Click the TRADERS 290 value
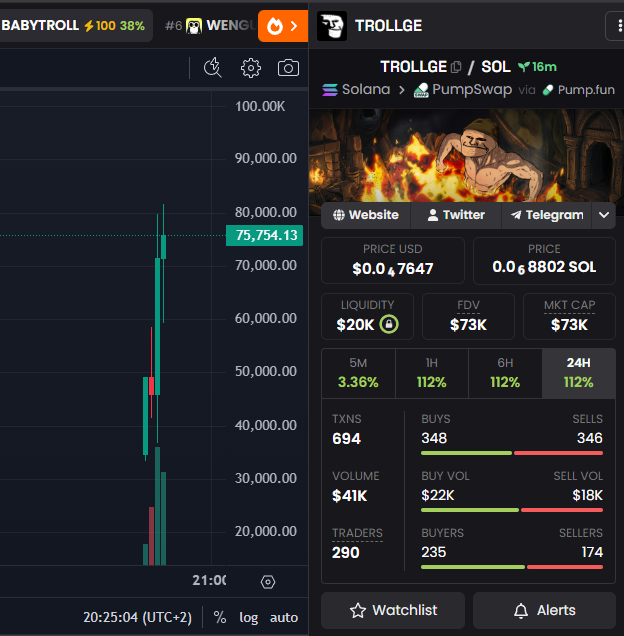This screenshot has height=636, width=624. pos(346,552)
